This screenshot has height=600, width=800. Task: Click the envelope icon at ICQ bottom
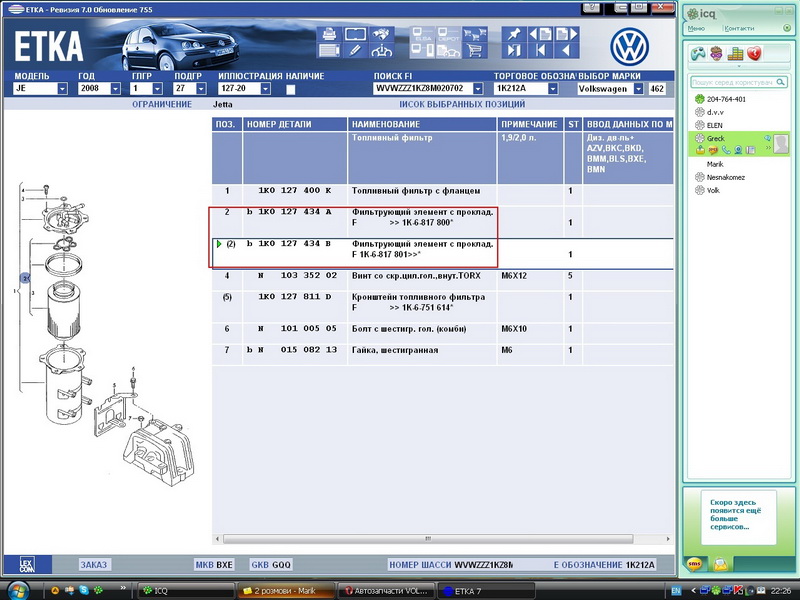pyautogui.click(x=720, y=563)
